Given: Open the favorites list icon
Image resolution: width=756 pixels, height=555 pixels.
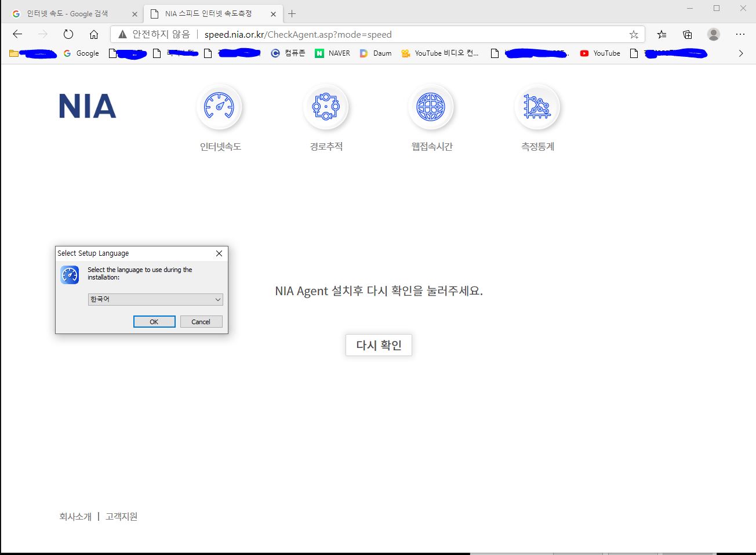Looking at the screenshot, I should [661, 34].
